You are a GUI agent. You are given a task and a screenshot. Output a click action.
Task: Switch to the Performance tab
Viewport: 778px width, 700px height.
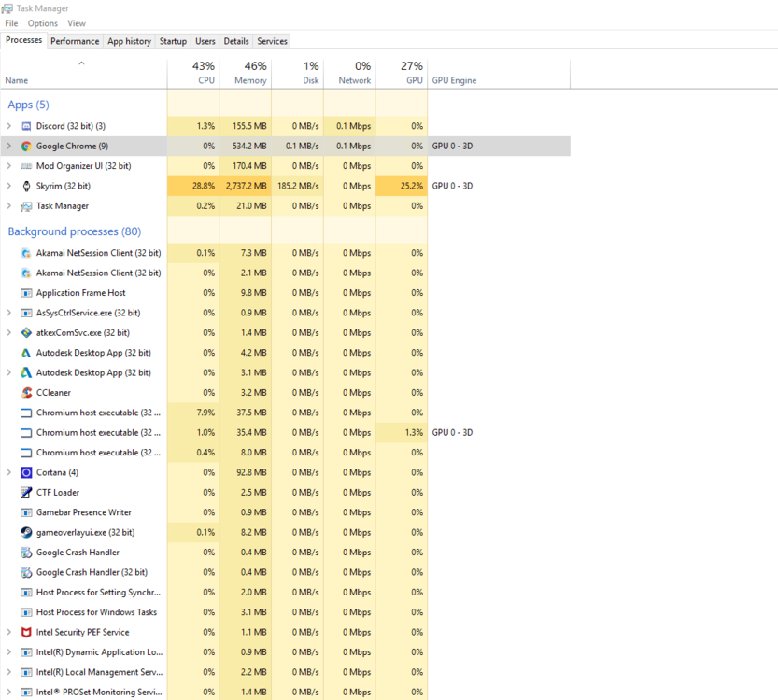(x=75, y=41)
